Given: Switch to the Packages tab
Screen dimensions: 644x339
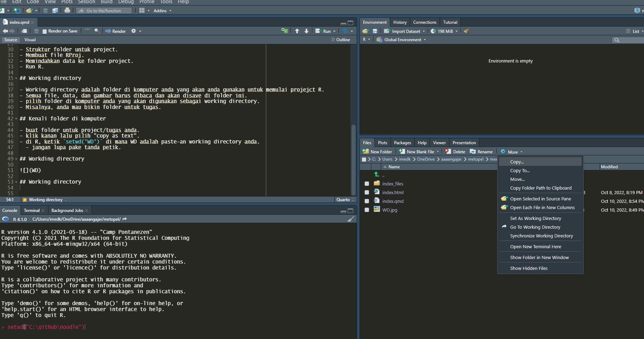Looking at the screenshot, I should pos(402,142).
